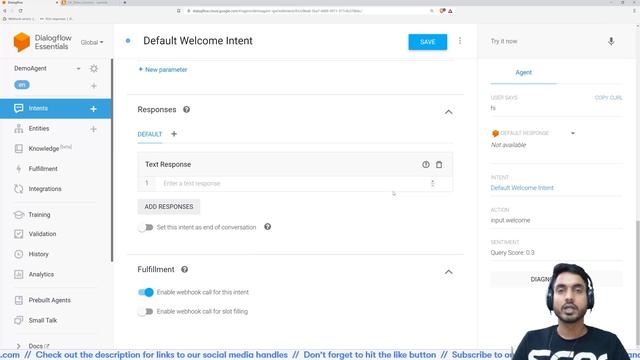Click the ADD RESPONSES button
Screen dimensions: 640x360
169,207
